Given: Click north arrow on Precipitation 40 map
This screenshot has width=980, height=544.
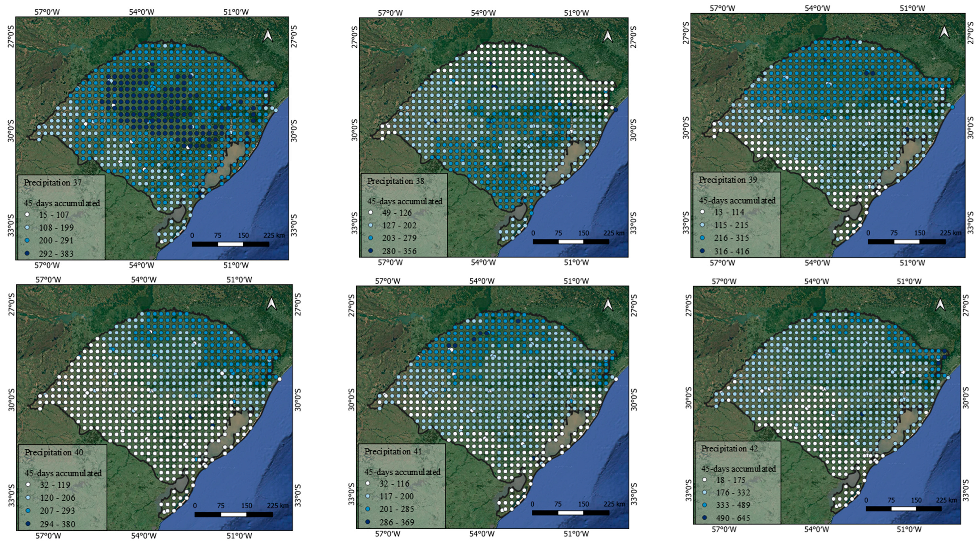Looking at the screenshot, I should click(271, 304).
